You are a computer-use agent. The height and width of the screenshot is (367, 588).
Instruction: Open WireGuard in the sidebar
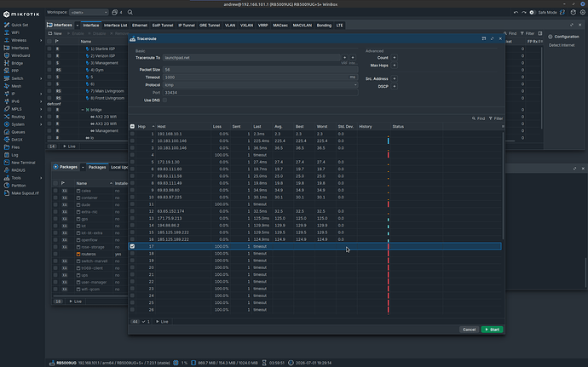tap(20, 55)
